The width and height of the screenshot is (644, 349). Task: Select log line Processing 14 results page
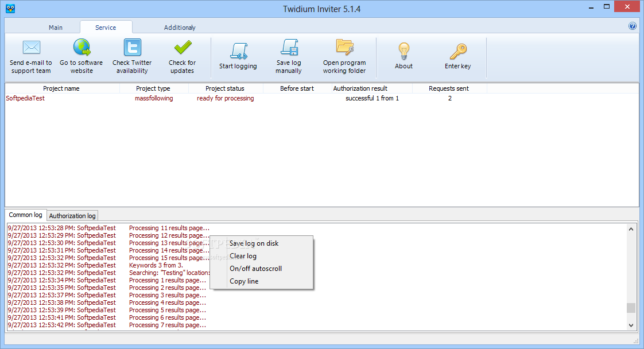click(108, 250)
